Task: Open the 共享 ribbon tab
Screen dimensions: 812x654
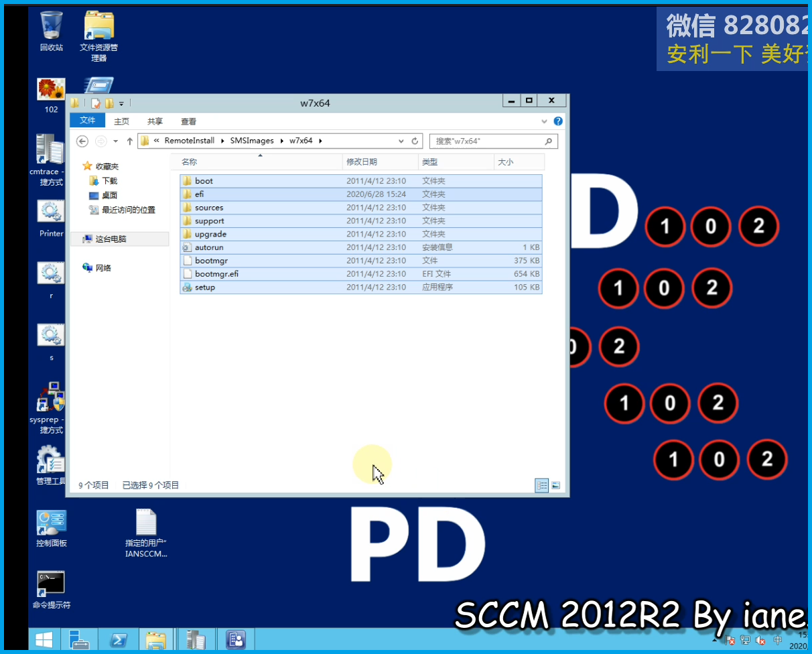Action: click(x=155, y=121)
